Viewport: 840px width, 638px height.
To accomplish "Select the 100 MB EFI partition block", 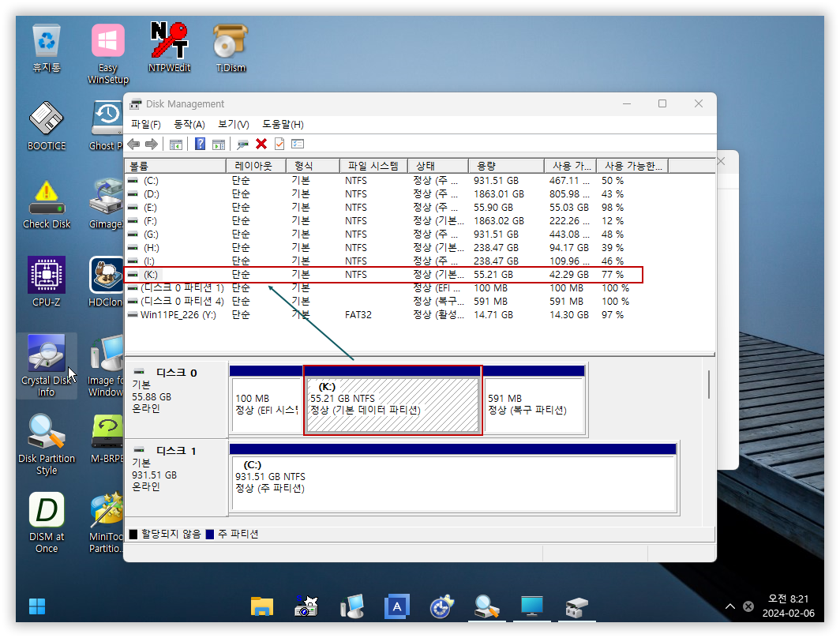I will 266,400.
